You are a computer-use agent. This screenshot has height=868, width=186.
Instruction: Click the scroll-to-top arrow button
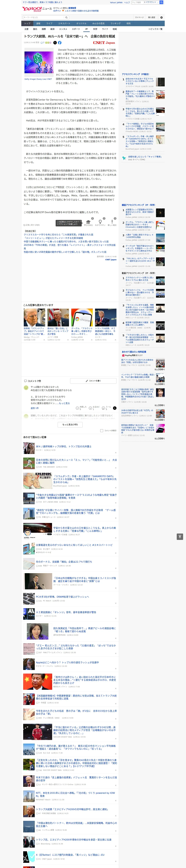180,536
